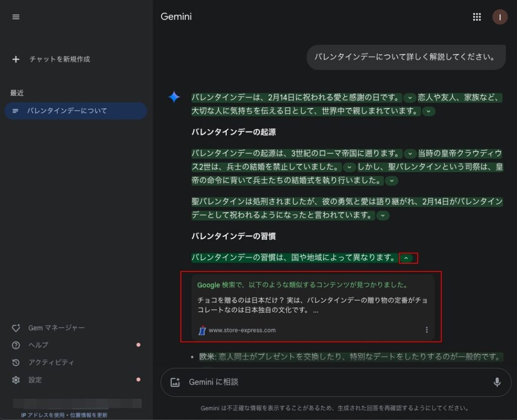The image size is (517, 420).
Task: Open the バレンタインデーについて recent chat
Action: [x=76, y=111]
